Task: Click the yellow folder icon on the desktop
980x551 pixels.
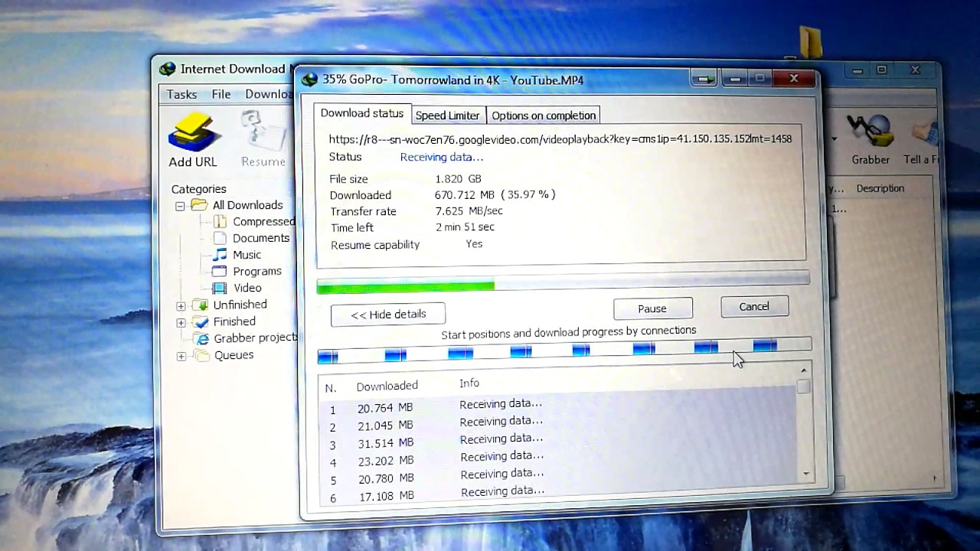Action: tap(810, 43)
